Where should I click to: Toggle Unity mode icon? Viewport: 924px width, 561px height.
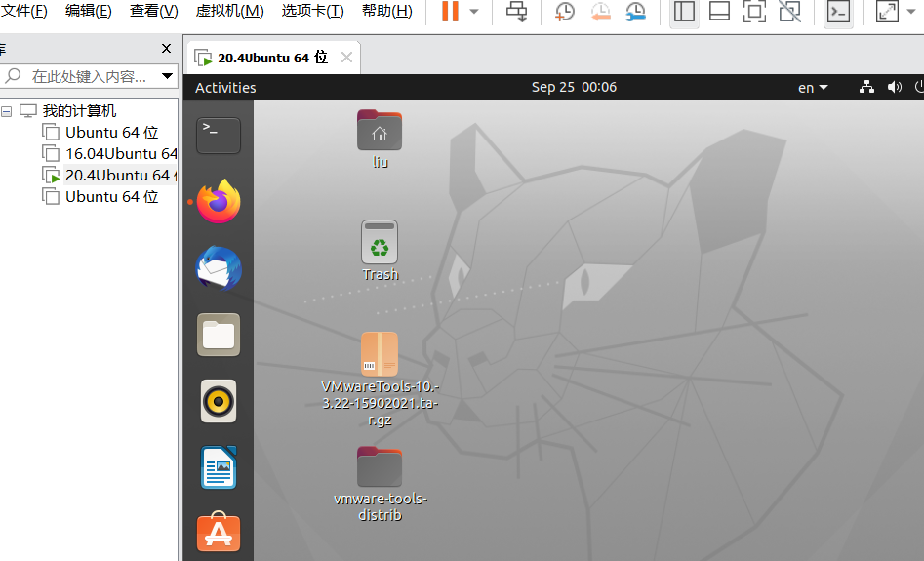click(790, 11)
